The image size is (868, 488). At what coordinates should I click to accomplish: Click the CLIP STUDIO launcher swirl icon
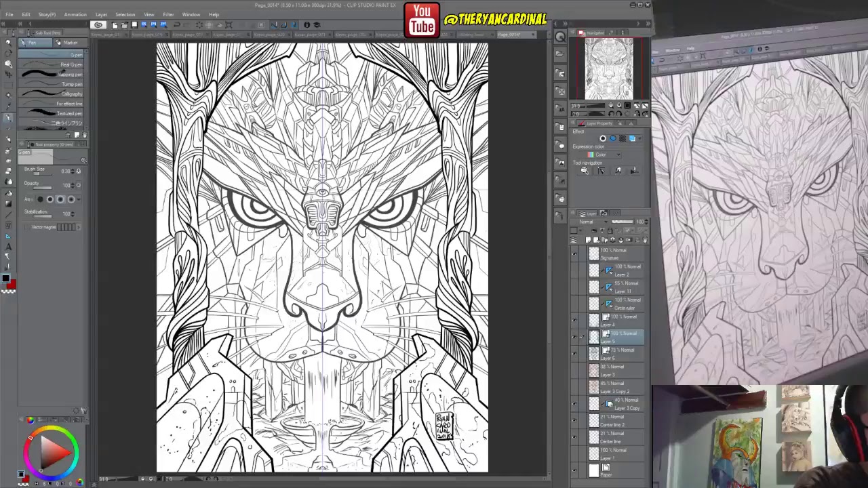pyautogui.click(x=98, y=25)
